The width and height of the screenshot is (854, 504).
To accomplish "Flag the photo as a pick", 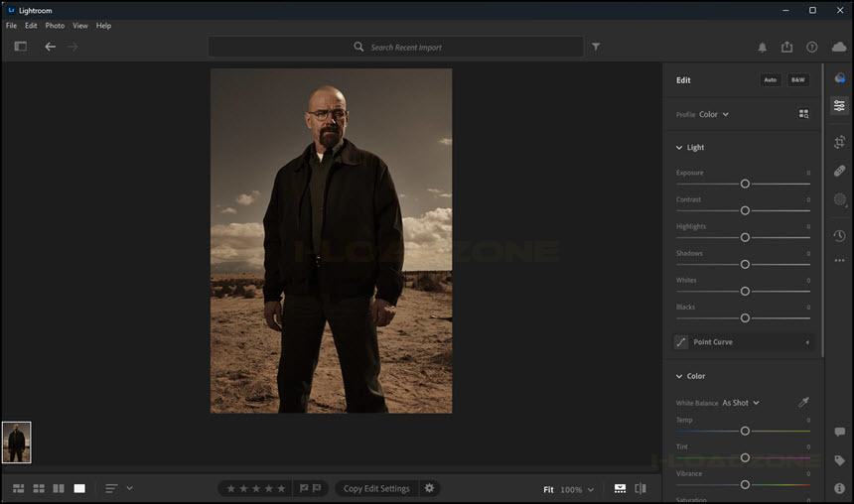I will point(304,488).
